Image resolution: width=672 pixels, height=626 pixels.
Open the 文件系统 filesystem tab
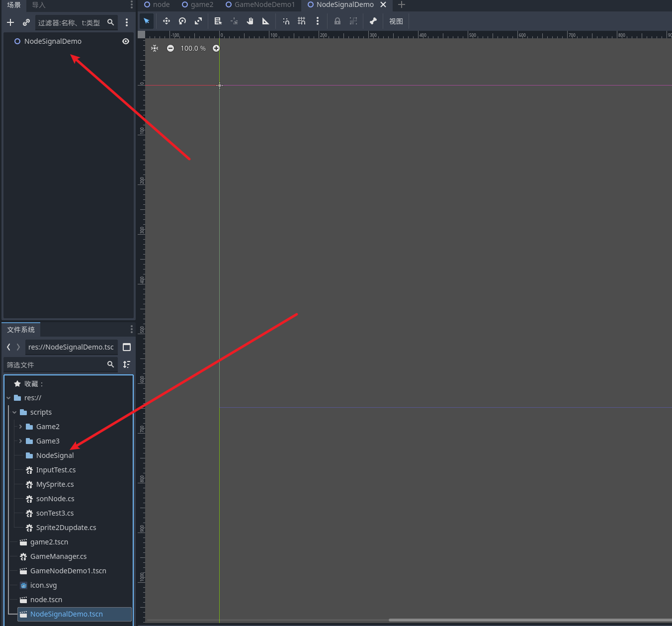coord(21,330)
